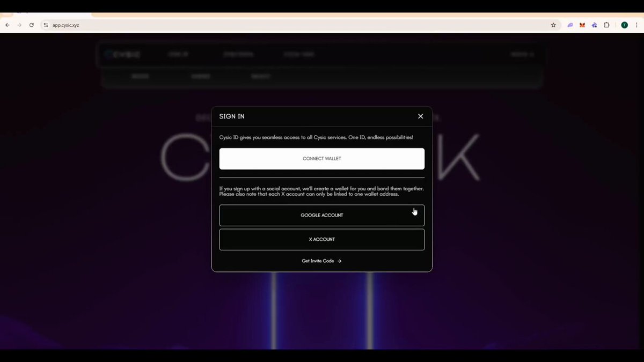The image size is (644, 362).
Task: Open the blue extension icon beside MetaMask
Action: tap(594, 25)
